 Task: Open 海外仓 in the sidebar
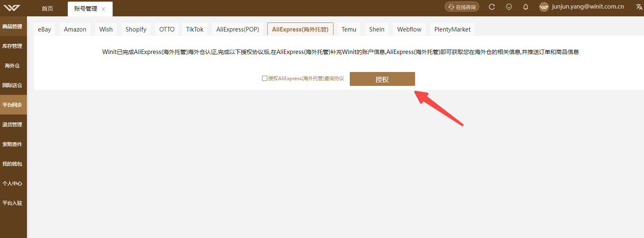(13, 65)
